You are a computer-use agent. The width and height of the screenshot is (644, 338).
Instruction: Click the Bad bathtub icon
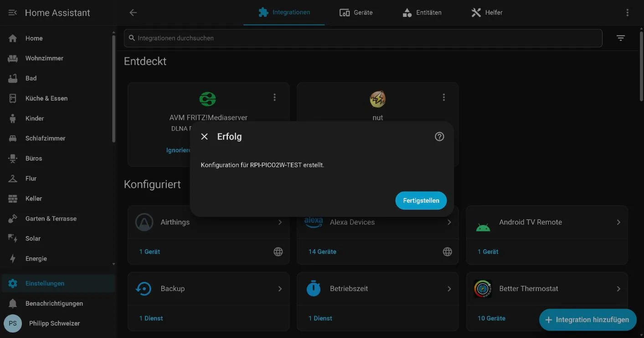click(13, 78)
